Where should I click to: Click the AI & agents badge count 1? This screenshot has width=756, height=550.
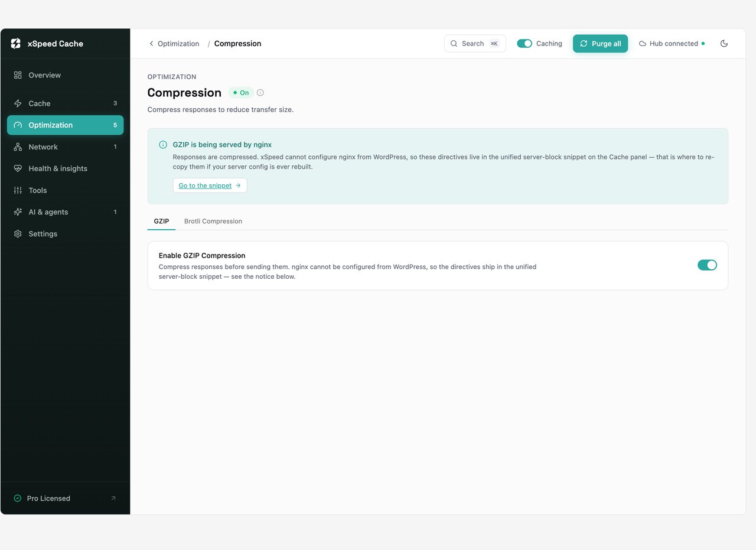pyautogui.click(x=115, y=212)
